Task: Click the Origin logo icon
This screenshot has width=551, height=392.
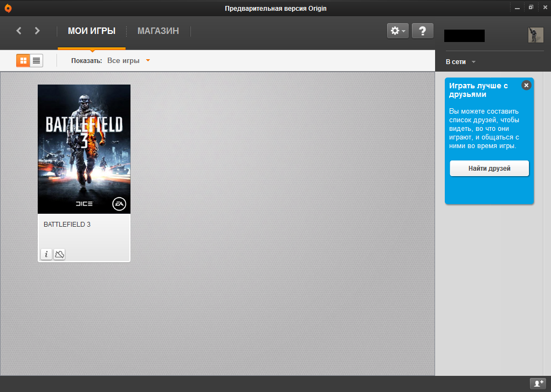Action: [x=8, y=8]
